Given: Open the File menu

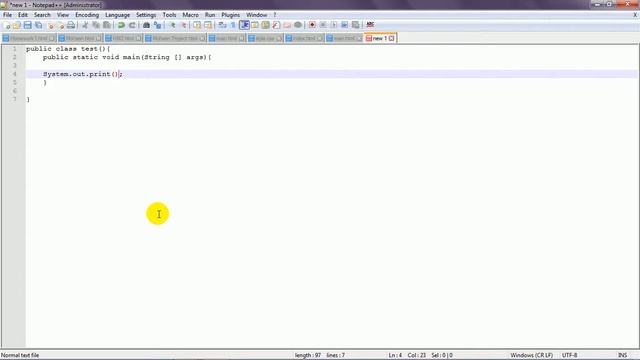Looking at the screenshot, I should coord(7,15).
